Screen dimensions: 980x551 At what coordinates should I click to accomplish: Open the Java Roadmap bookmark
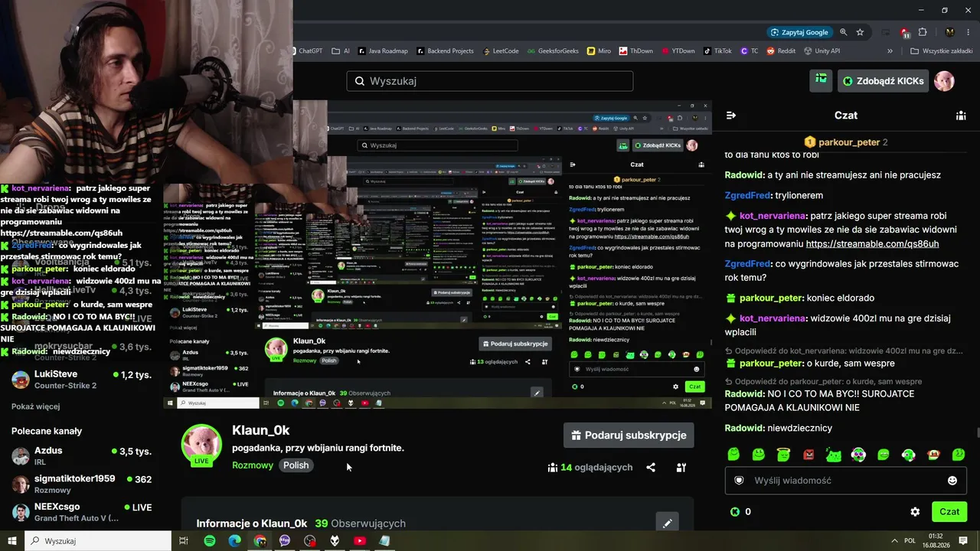(x=382, y=51)
